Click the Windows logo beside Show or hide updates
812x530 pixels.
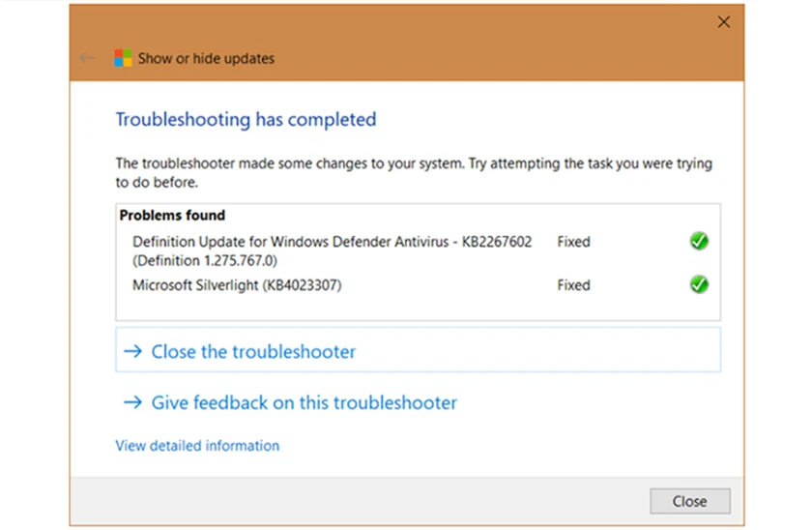(124, 58)
